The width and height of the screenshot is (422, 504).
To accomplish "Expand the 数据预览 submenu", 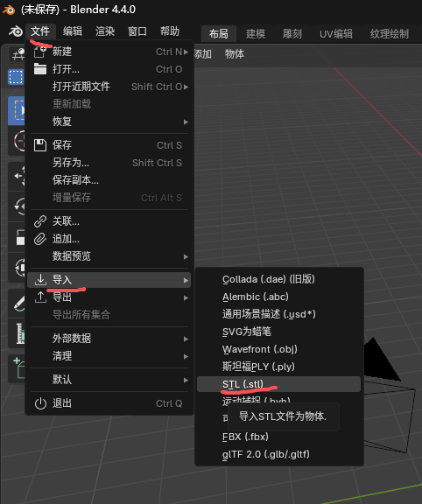I will click(109, 256).
